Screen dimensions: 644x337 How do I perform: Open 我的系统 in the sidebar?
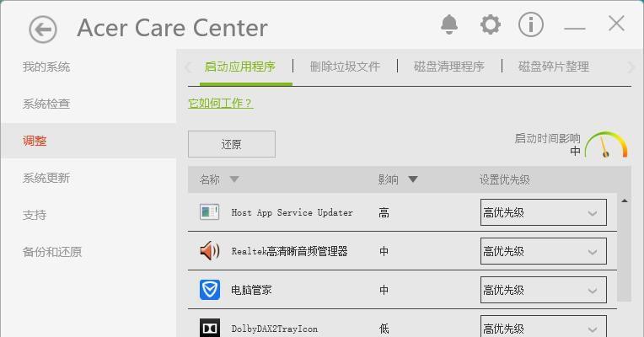(x=46, y=67)
